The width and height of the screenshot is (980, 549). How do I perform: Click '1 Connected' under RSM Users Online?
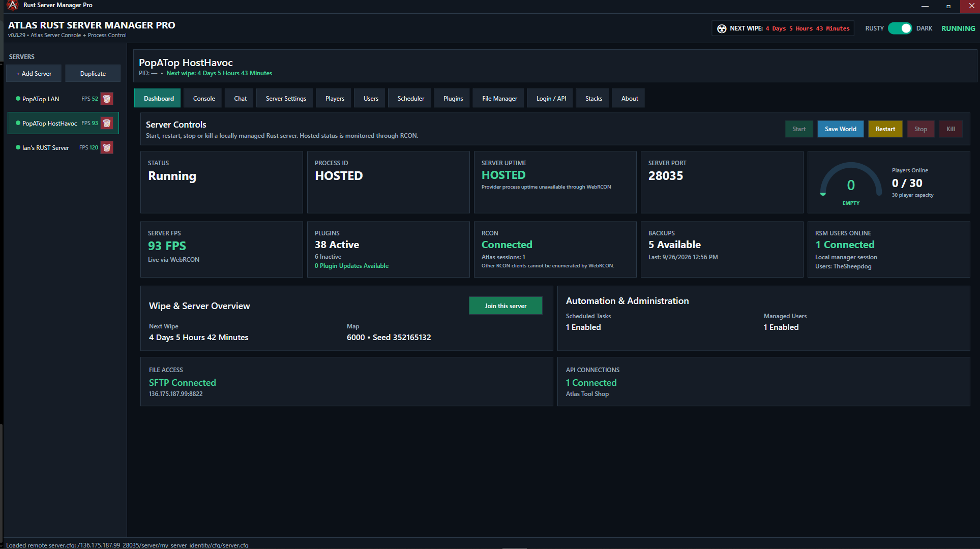845,245
